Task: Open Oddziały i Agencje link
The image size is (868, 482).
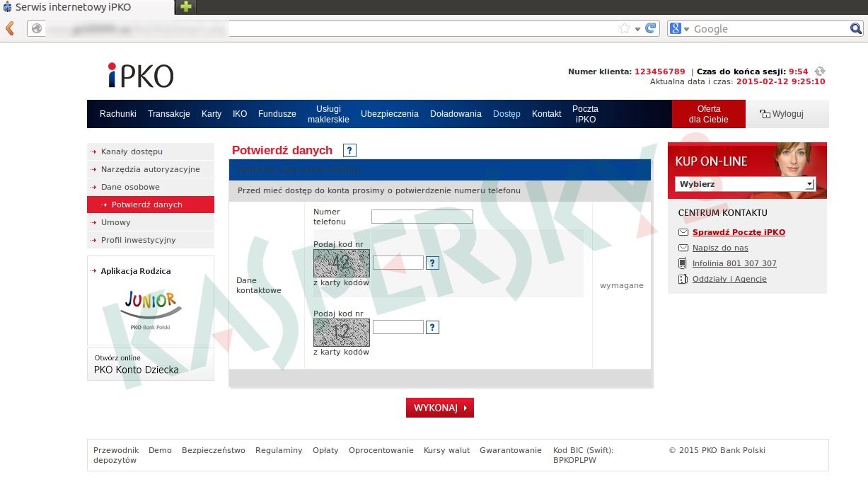Action: coord(729,279)
